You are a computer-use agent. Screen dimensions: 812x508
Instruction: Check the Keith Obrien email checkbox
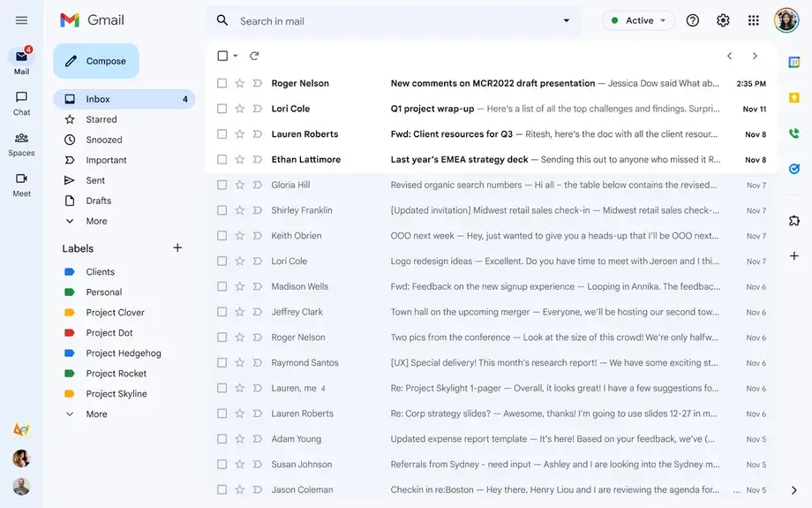tap(222, 235)
